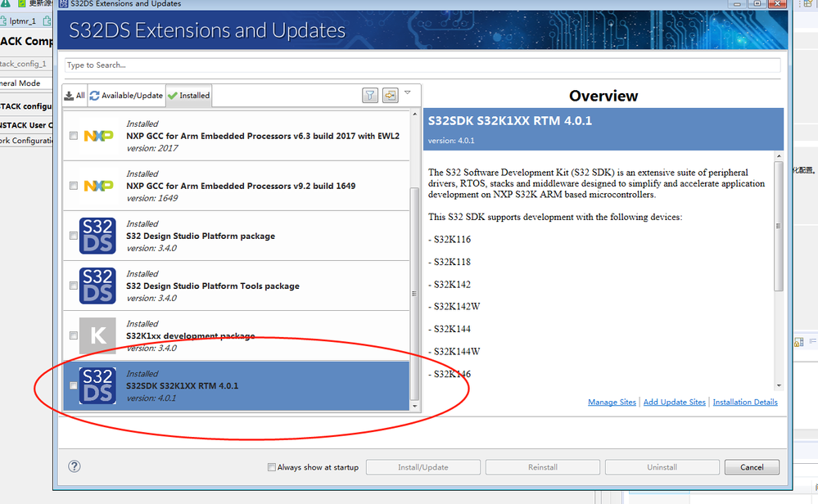
Task: Click the package list scroll up arrow
Action: pos(415,115)
